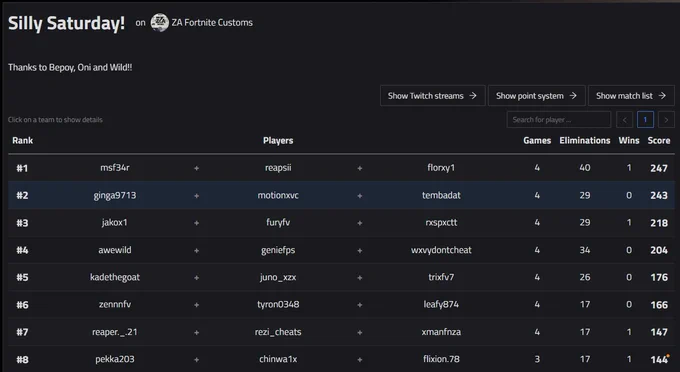Click score 247
This screenshot has height=372, width=680.
pyautogui.click(x=659, y=168)
